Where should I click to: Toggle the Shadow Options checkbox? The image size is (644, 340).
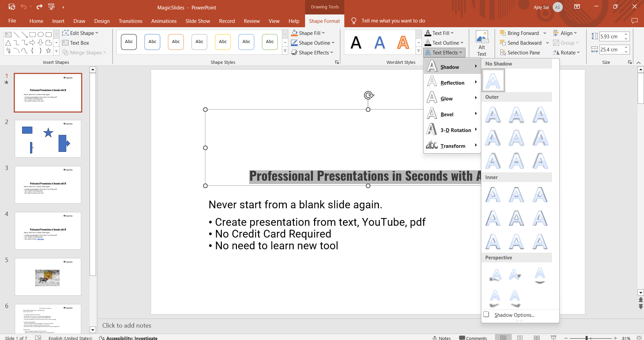[x=486, y=314]
